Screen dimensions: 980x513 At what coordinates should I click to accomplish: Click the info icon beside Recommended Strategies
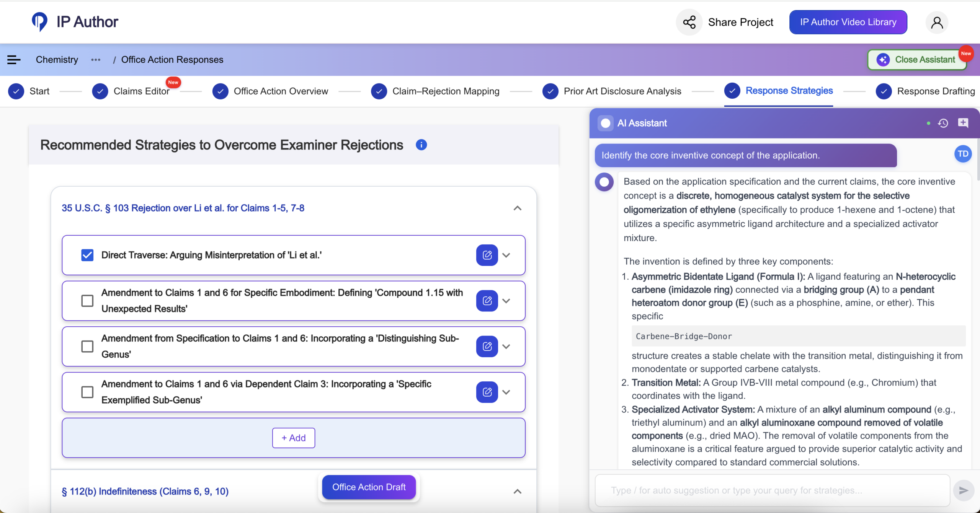421,145
